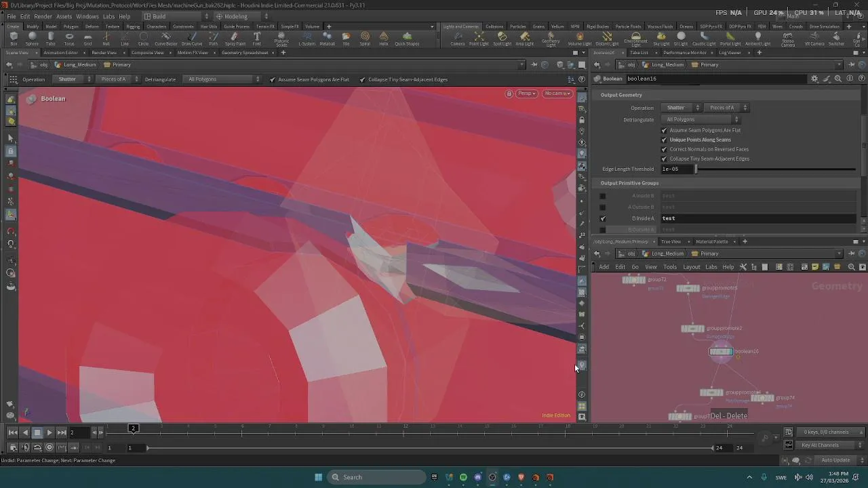Select the Curve Bezier shelf tool

pyautogui.click(x=166, y=39)
